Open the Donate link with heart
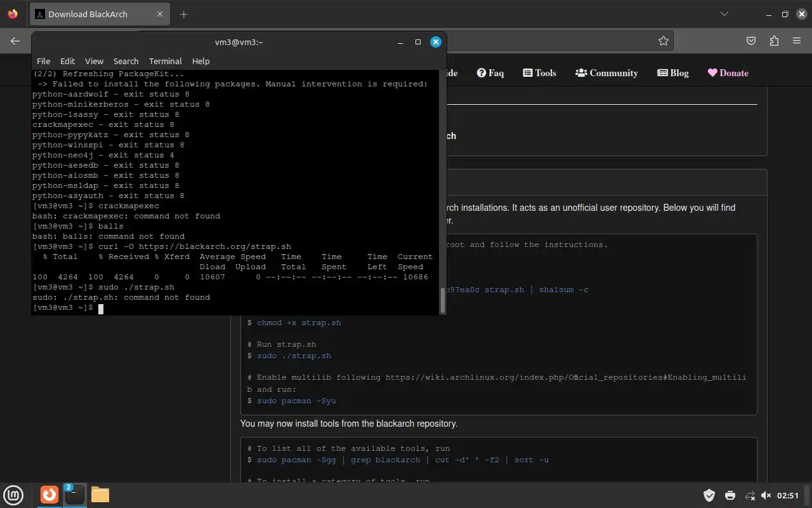 (728, 73)
